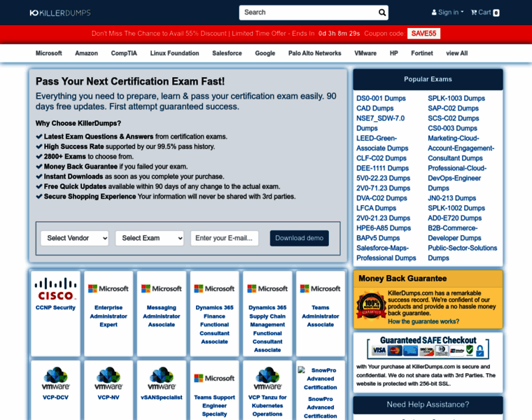Open the VMware vendor menu
Image resolution: width=532 pixels, height=420 pixels.
(365, 53)
